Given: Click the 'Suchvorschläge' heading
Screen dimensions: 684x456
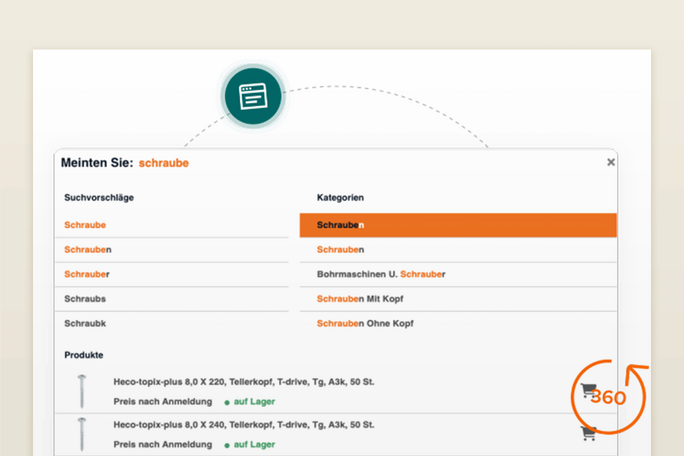Looking at the screenshot, I should tap(99, 198).
